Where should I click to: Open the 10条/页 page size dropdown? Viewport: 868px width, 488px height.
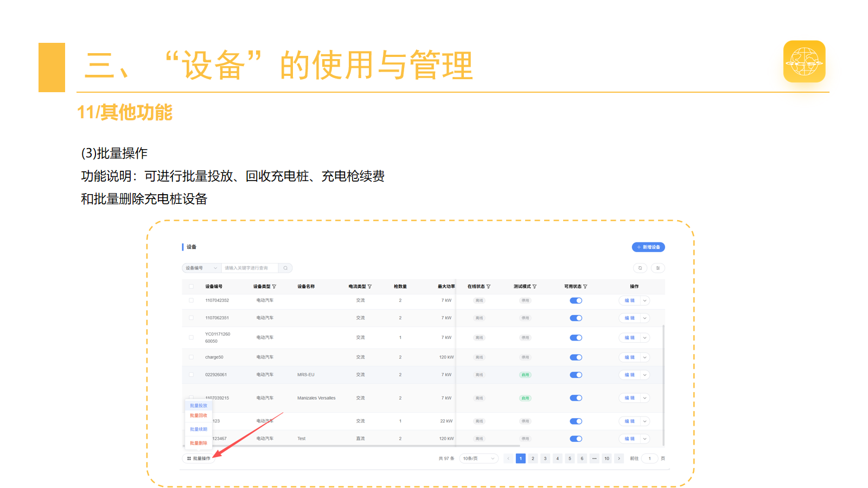[478, 458]
